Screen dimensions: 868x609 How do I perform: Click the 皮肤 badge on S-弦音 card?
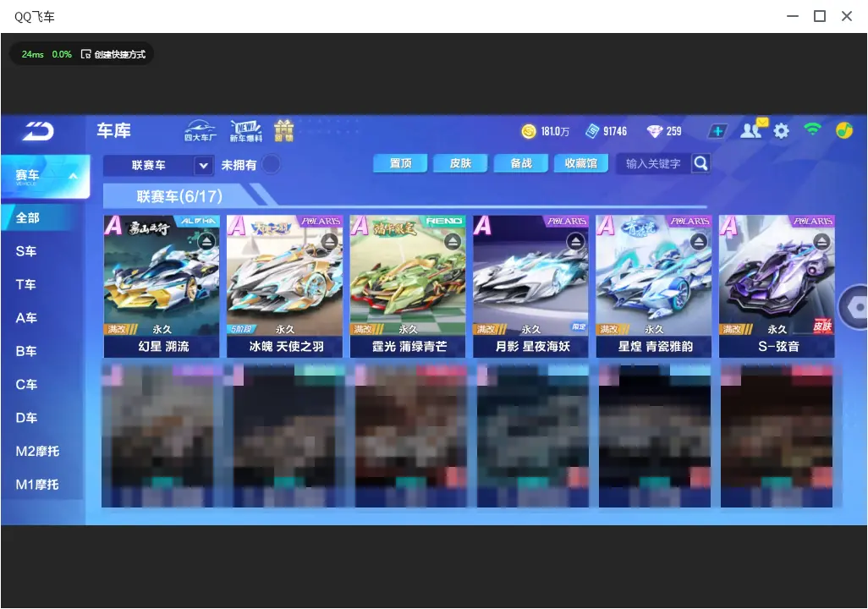point(822,326)
